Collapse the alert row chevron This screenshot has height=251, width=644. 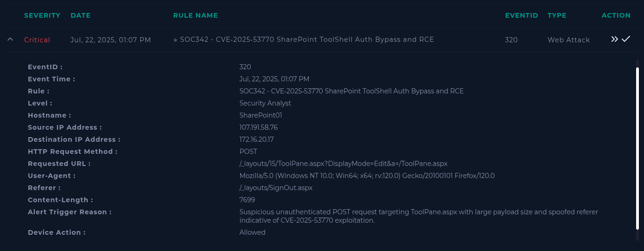[10, 40]
